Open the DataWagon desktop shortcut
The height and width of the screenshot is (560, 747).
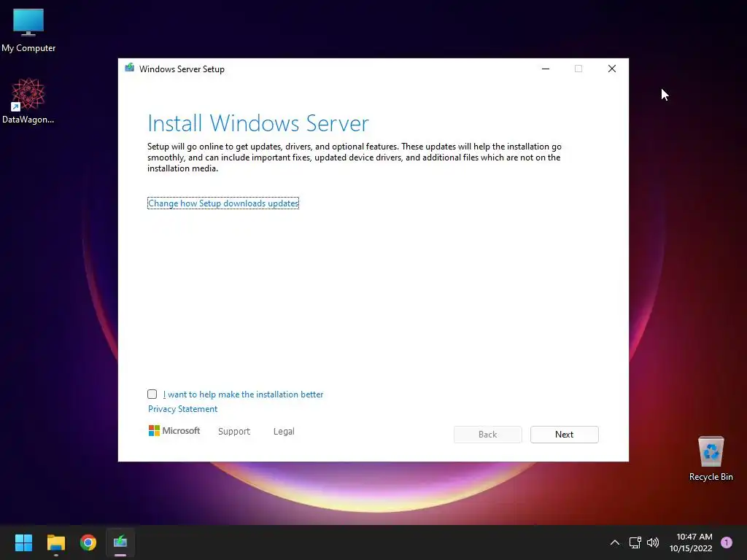[28, 101]
